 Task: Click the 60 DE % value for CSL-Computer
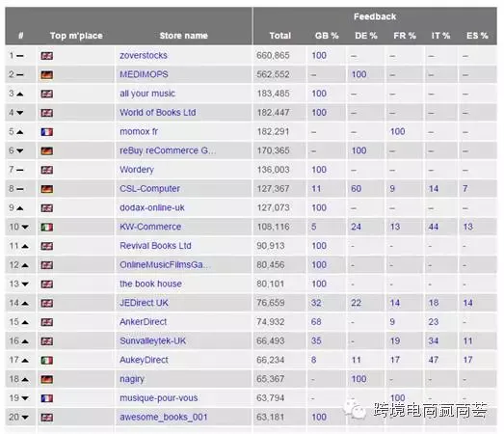pos(356,188)
